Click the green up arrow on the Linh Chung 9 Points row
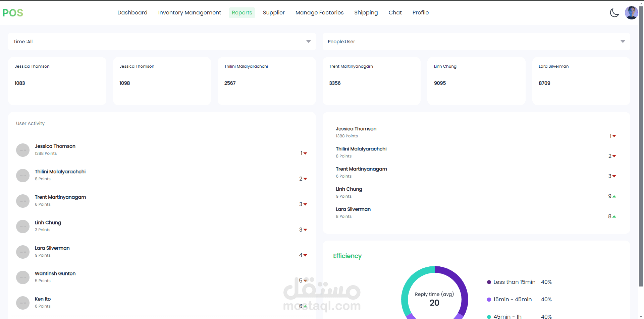644x319 pixels. pyautogui.click(x=614, y=196)
